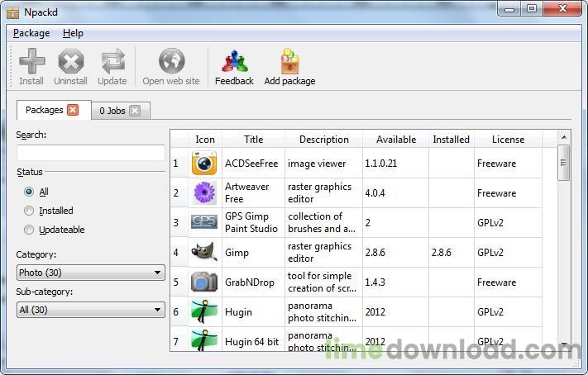Sort by the Description column header
Screen dimensions: 588x375
pos(324,140)
